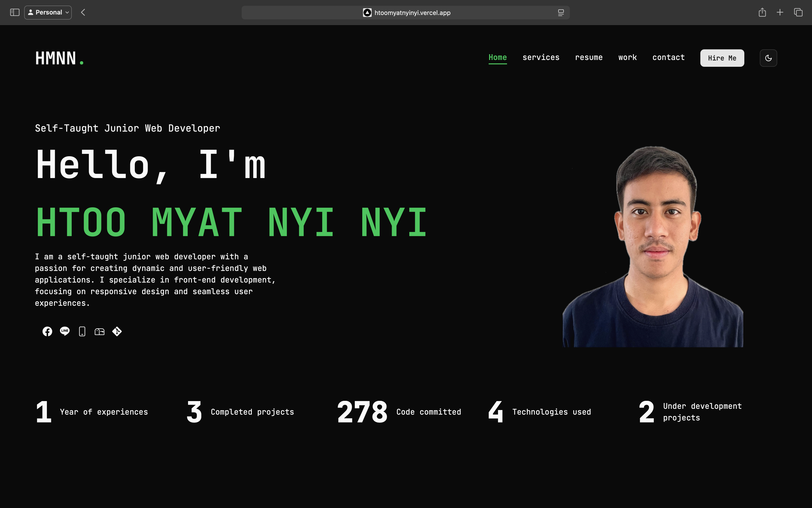
Task: Click the Share icon in Safari toolbar
Action: click(762, 12)
